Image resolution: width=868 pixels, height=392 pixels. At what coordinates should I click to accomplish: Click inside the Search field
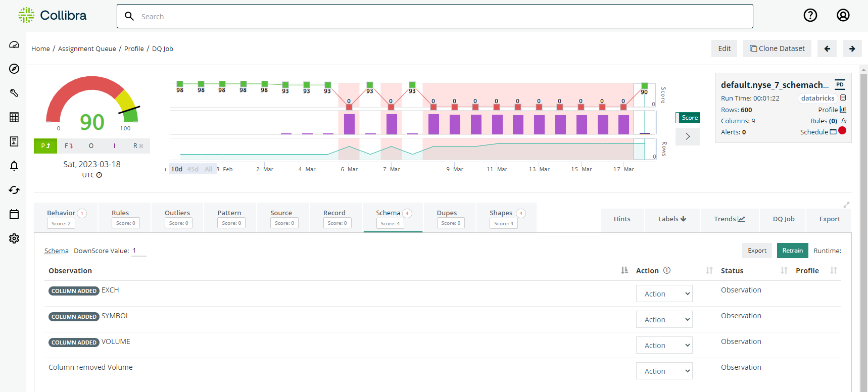tap(435, 16)
